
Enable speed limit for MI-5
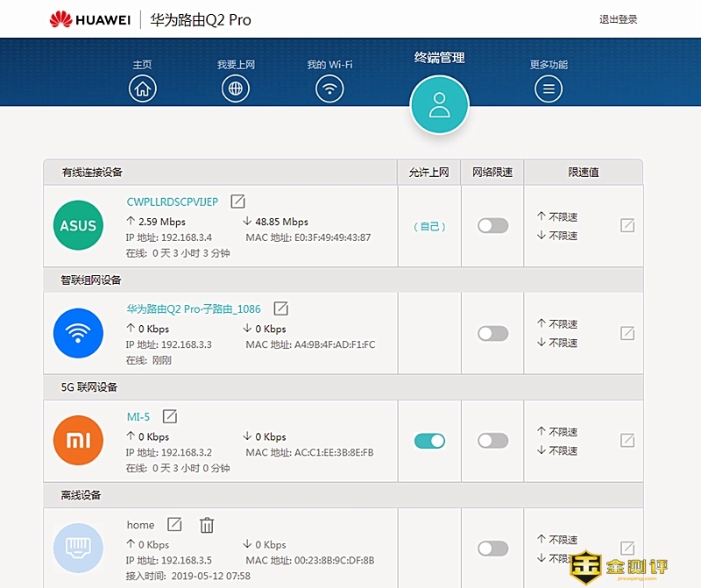[492, 441]
